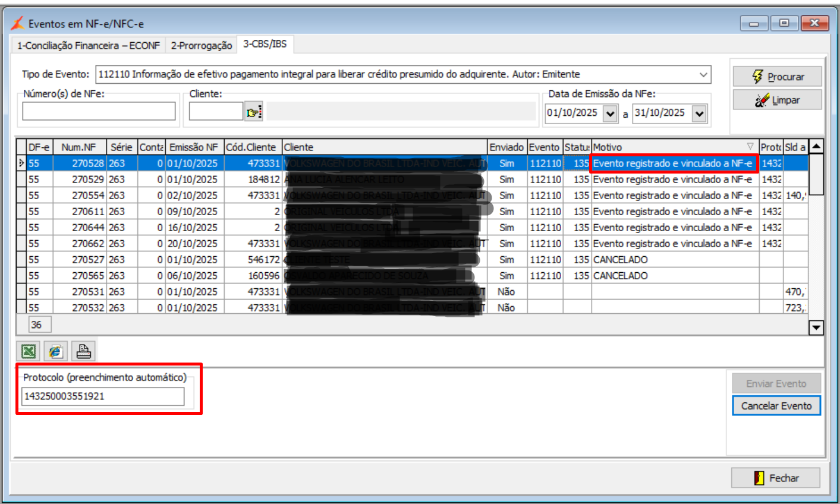Select the 3-CBS/IBS tab
This screenshot has width=840, height=504.
265,44
